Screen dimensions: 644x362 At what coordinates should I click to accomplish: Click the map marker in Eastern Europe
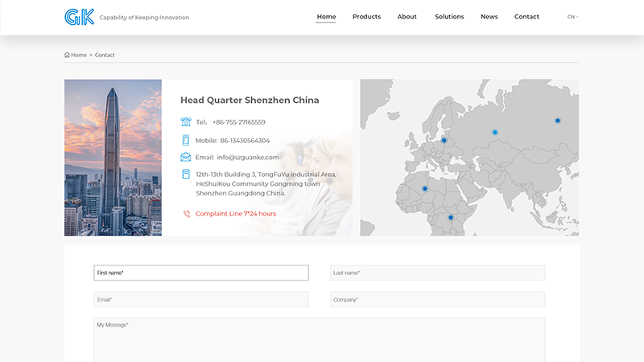click(444, 140)
